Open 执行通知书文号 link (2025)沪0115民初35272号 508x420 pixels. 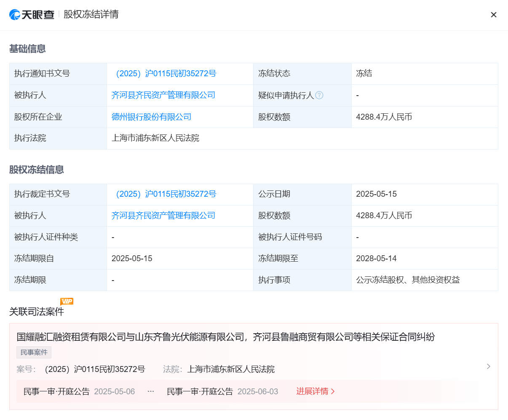click(164, 74)
